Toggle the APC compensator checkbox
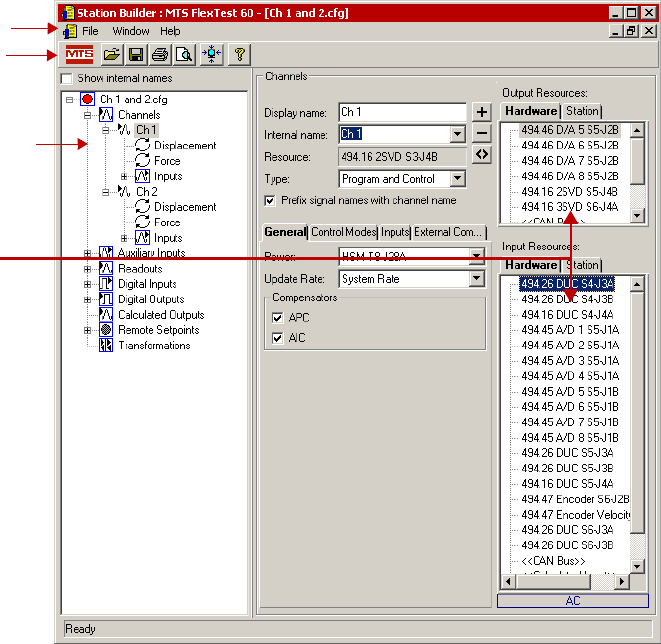Screen dimensions: 661x644 pyautogui.click(x=277, y=318)
